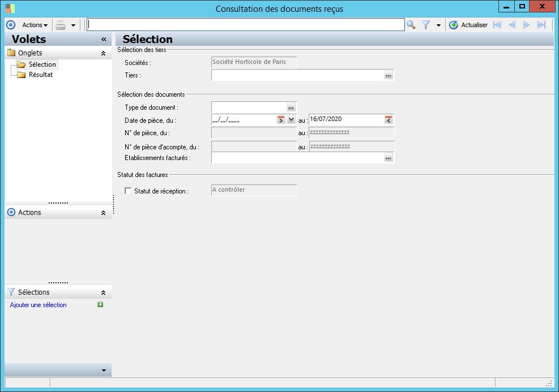Viewport: 559px width, 392px height.
Task: Click Actualiser to refresh
Action: click(468, 25)
